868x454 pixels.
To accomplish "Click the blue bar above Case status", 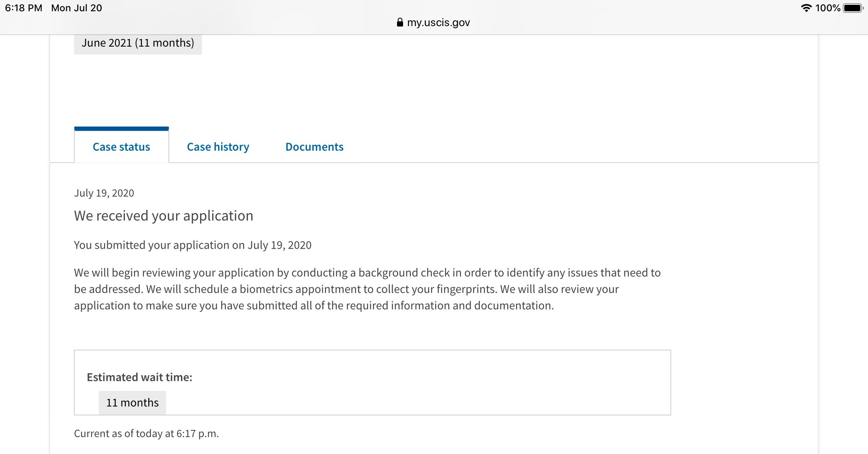I will tap(121, 129).
